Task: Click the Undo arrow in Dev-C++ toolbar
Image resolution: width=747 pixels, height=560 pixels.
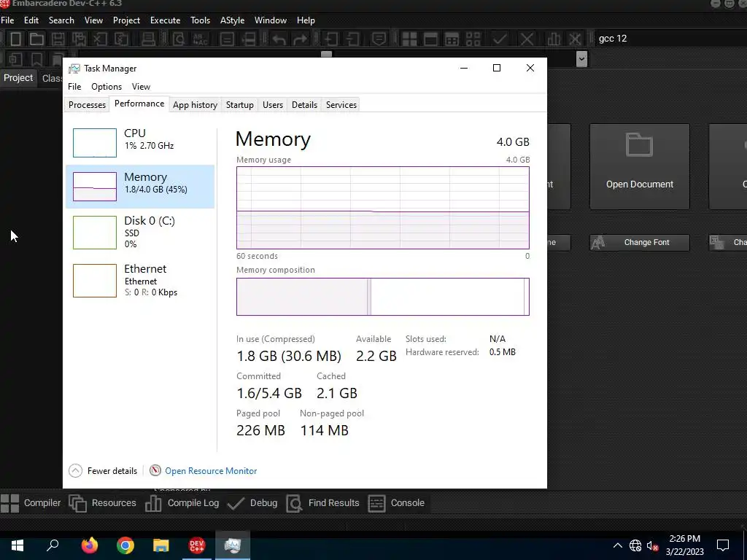Action: tap(279, 39)
